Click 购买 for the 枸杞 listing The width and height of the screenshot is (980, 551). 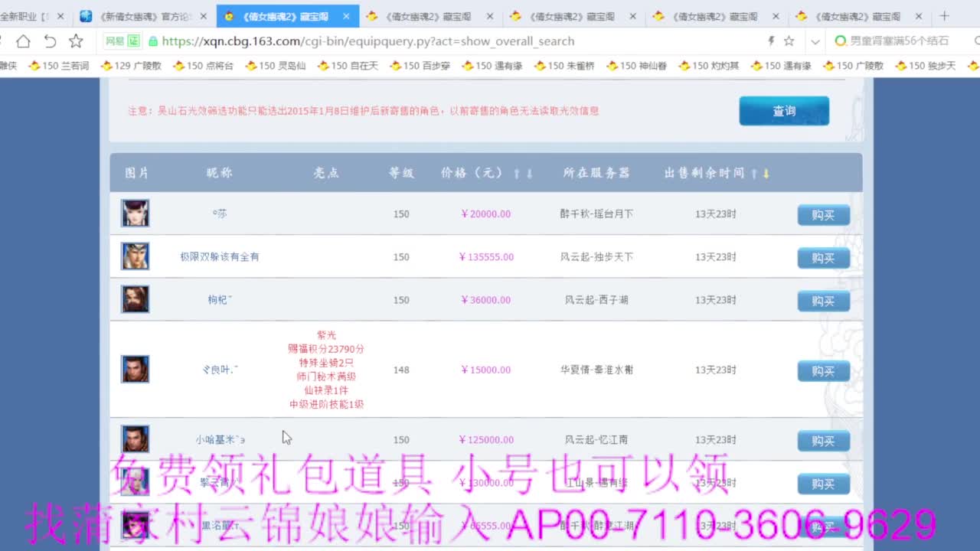[x=824, y=301]
